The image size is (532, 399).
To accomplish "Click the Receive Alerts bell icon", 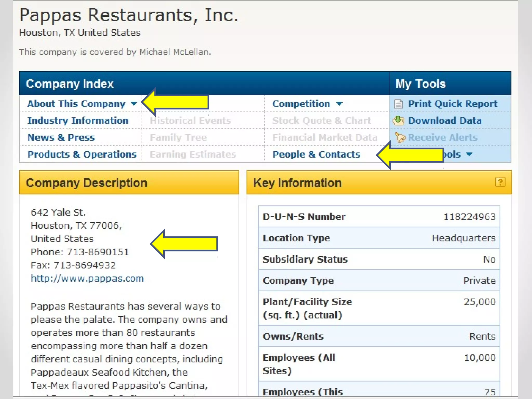I will (400, 137).
